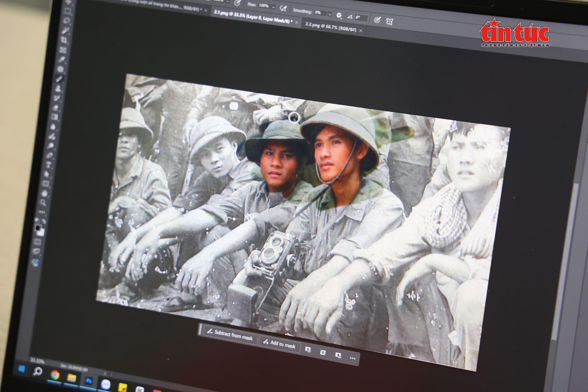Open the smoothing options gear

click(339, 16)
